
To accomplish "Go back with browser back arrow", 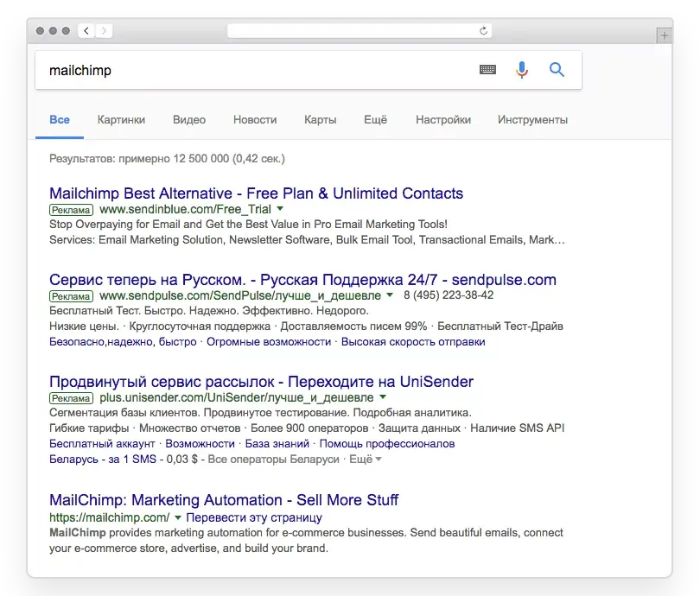I will 86,31.
